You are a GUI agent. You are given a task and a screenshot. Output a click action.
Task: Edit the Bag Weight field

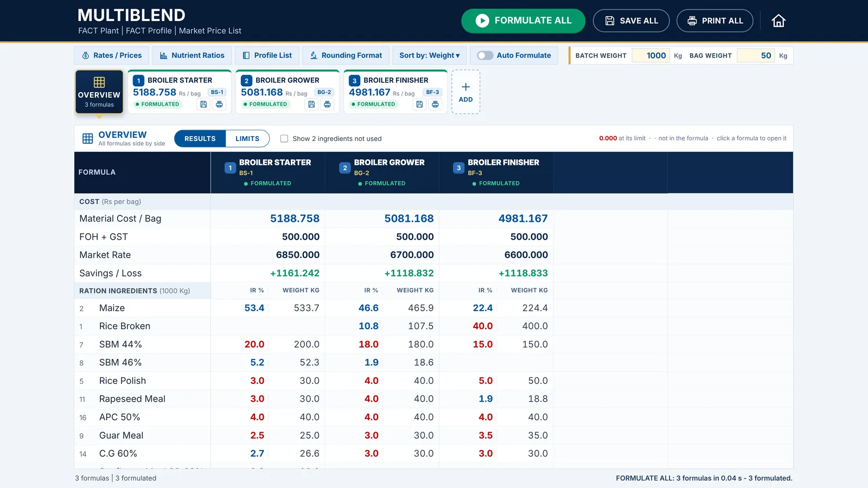pos(756,55)
